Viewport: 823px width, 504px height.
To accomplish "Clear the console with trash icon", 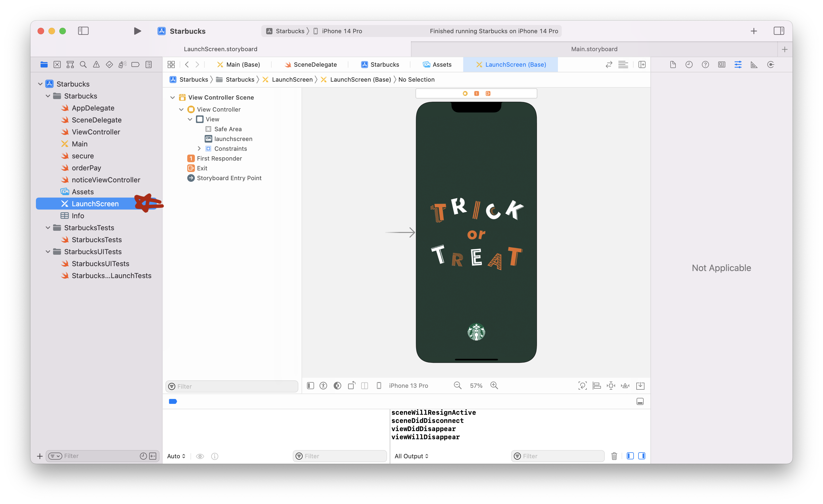I will 614,456.
